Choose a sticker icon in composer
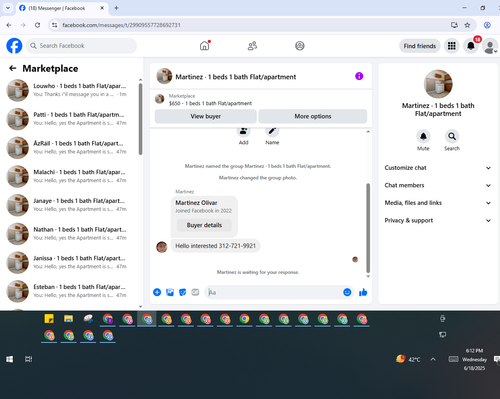The height and width of the screenshot is (399, 500). [x=183, y=292]
